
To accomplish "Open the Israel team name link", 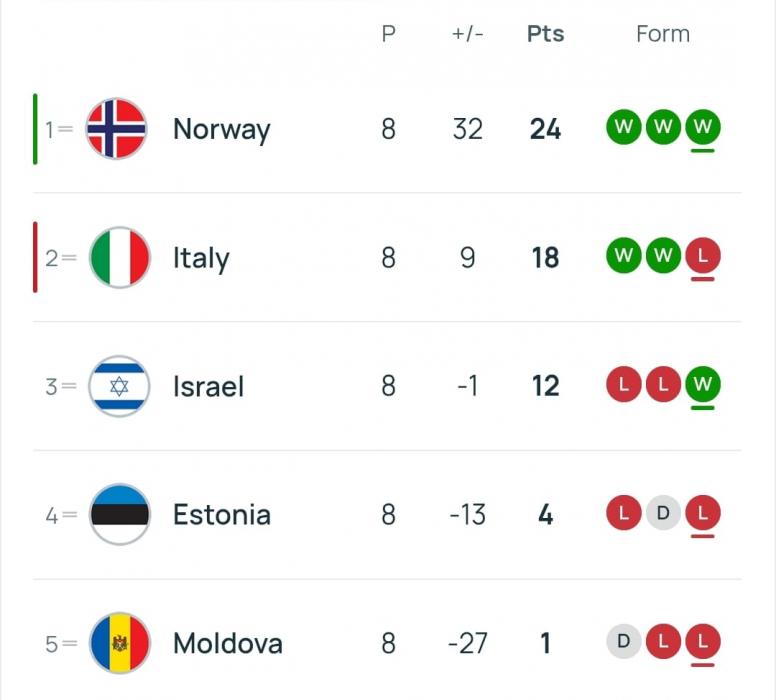I will point(208,386).
